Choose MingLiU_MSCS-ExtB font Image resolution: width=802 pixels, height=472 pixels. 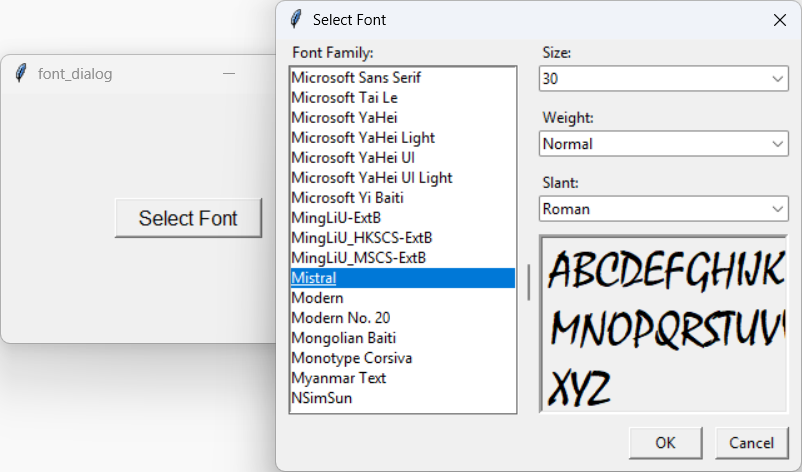click(x=403, y=258)
